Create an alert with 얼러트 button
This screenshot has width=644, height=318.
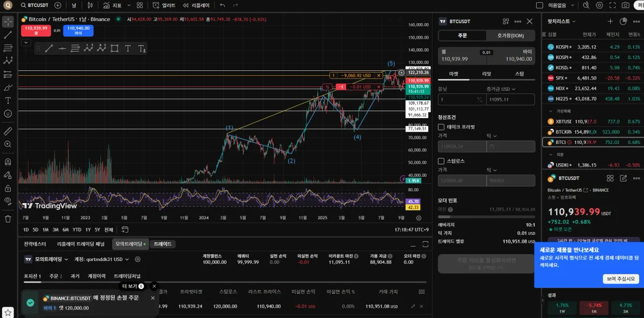click(164, 5)
